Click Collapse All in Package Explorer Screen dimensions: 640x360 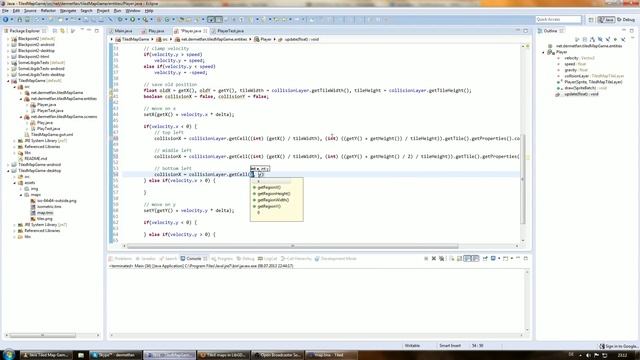click(x=55, y=31)
